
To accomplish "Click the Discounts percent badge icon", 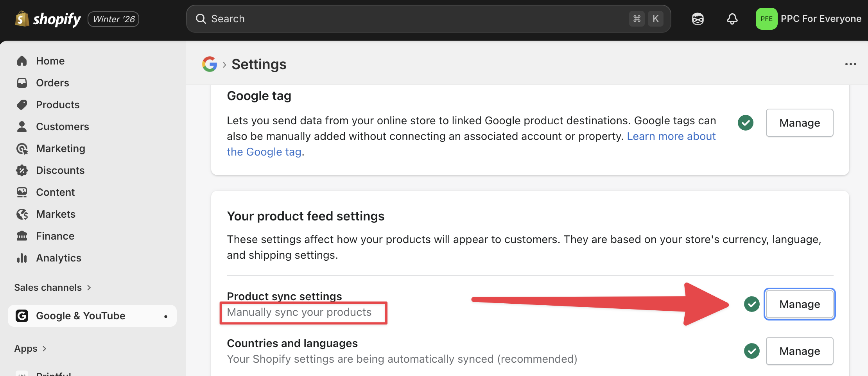I will coord(22,170).
